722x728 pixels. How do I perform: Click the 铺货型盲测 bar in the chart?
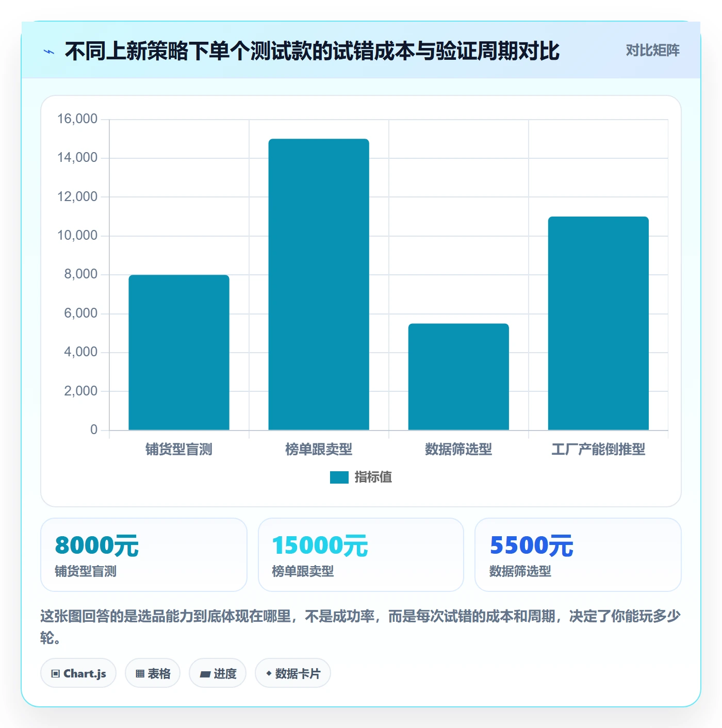point(179,353)
